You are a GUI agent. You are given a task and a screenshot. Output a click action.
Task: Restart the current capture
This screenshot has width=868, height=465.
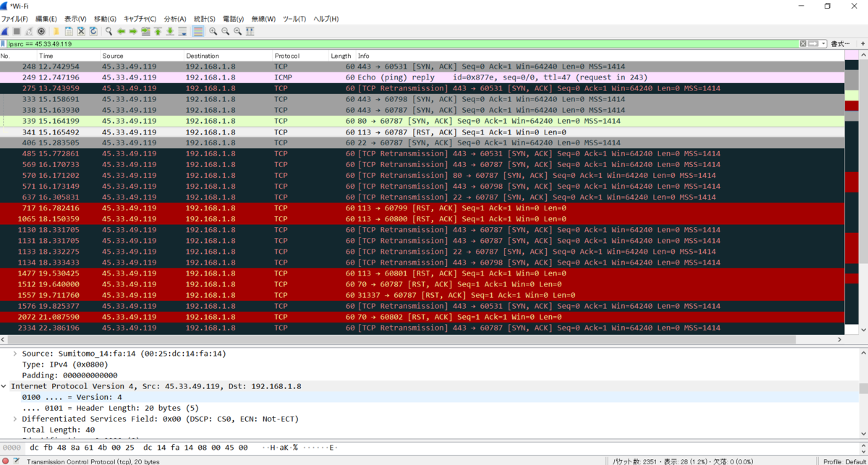29,31
